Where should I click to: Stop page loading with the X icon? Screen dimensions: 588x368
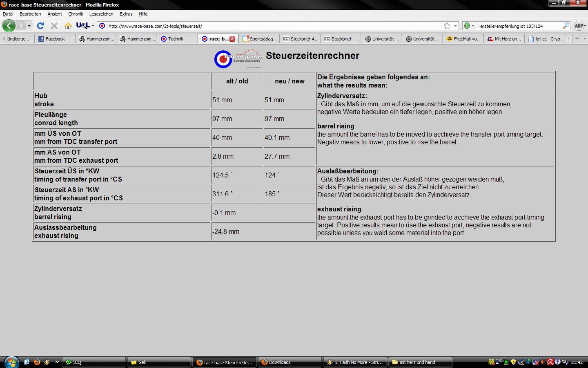point(54,26)
